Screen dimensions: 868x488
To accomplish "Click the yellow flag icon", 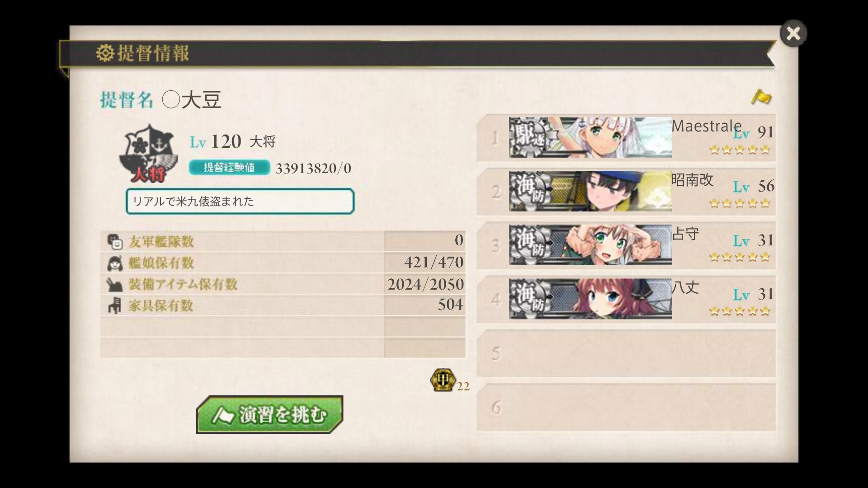I will click(761, 97).
